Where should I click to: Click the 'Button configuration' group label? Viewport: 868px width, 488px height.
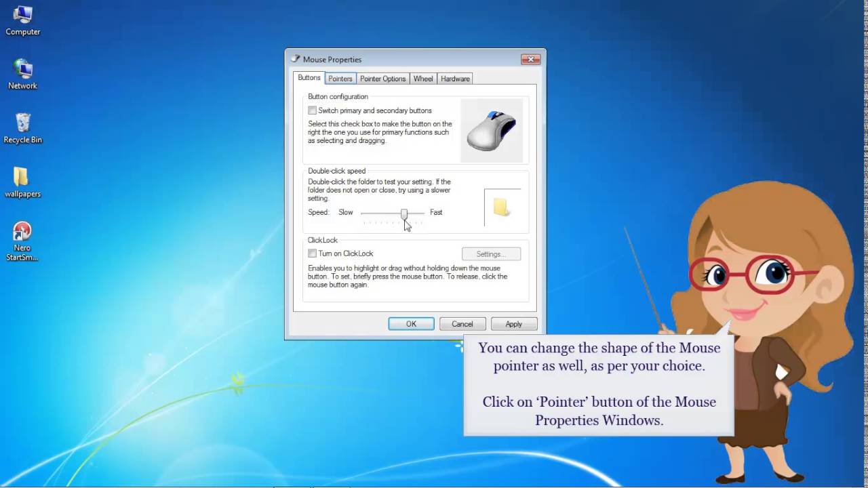[338, 96]
